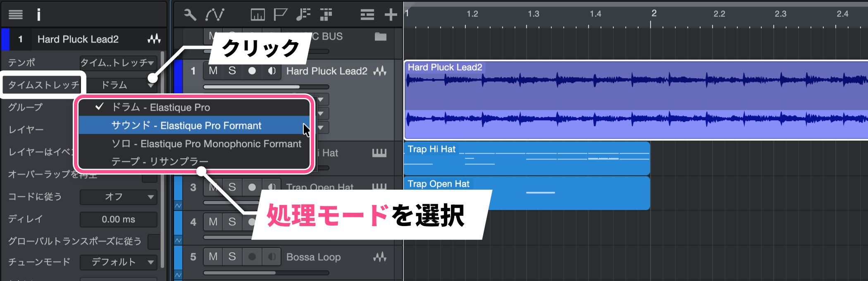868x281 pixels.
Task: Select サウンド - Elastique Pro Formant option
Action: 186,126
